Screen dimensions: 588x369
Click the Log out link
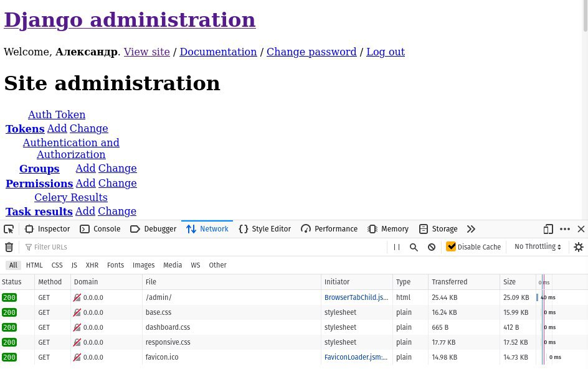pos(386,52)
